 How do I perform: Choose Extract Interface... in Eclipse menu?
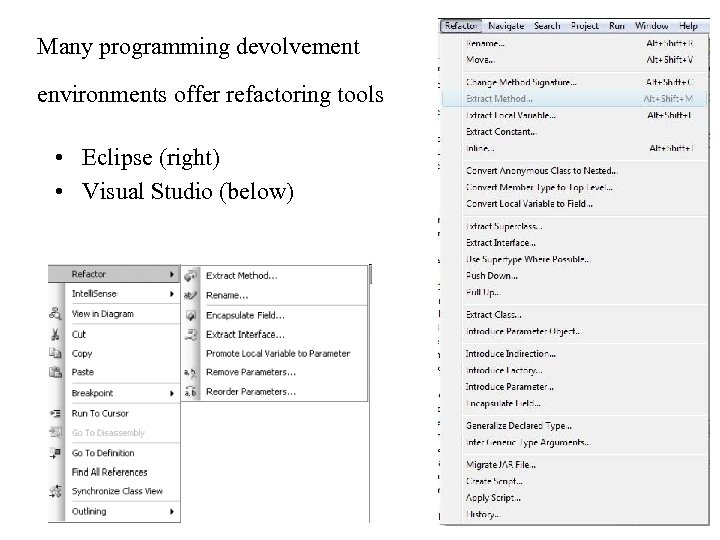(574, 243)
